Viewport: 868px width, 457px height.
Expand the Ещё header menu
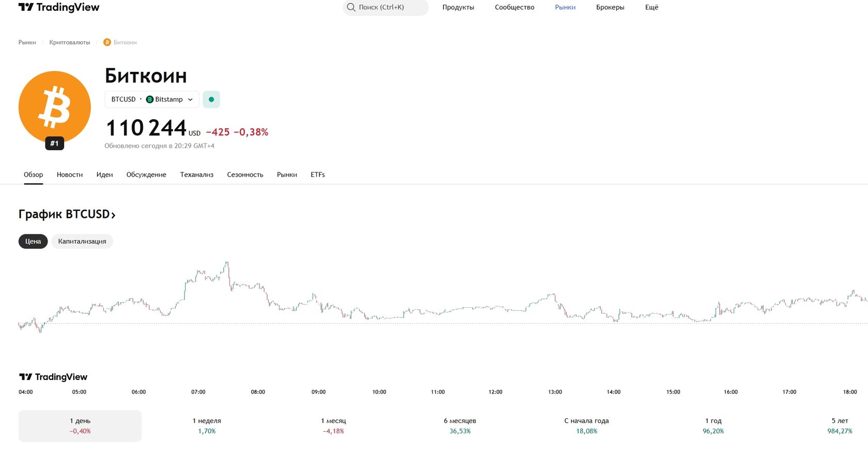point(652,7)
